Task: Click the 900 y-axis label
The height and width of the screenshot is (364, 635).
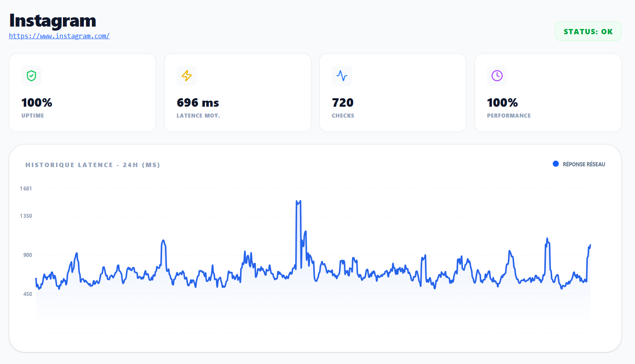Action: (x=27, y=255)
